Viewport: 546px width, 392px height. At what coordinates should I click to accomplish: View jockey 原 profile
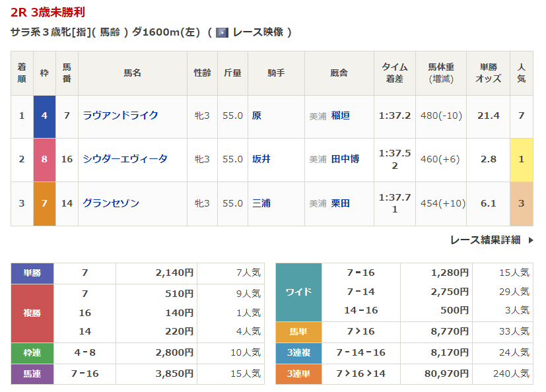click(x=257, y=115)
